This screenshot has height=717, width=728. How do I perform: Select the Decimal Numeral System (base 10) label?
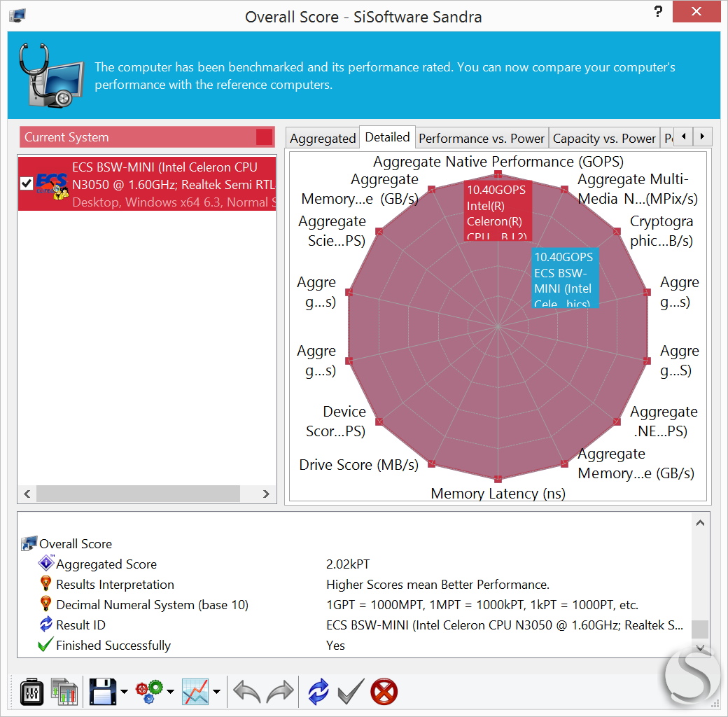point(153,605)
